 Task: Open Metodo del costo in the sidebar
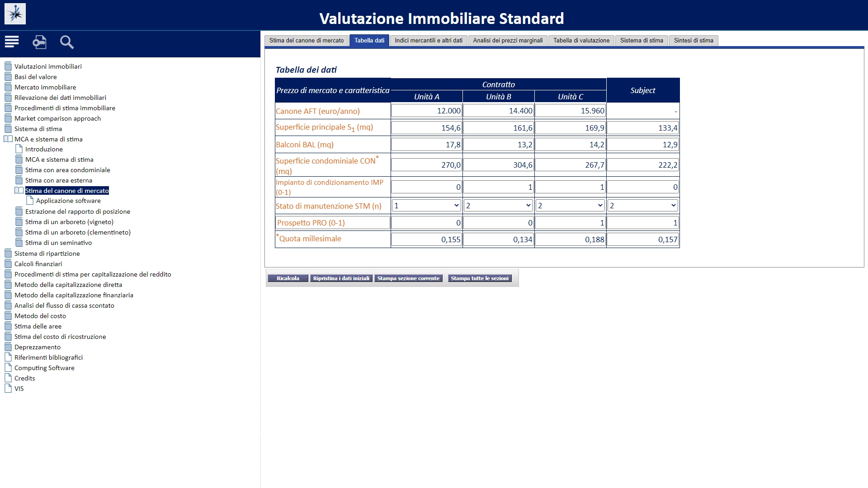40,316
